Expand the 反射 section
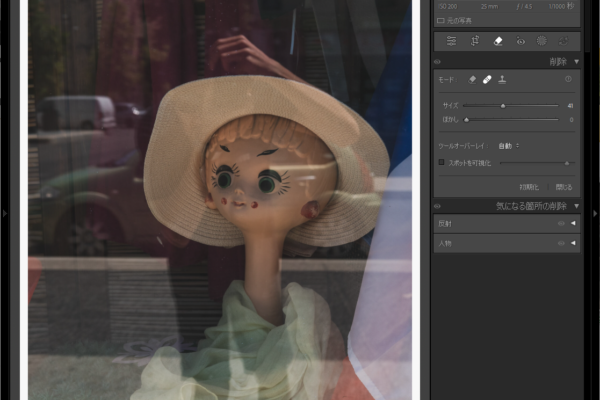Image resolution: width=600 pixels, height=400 pixels. click(x=573, y=223)
